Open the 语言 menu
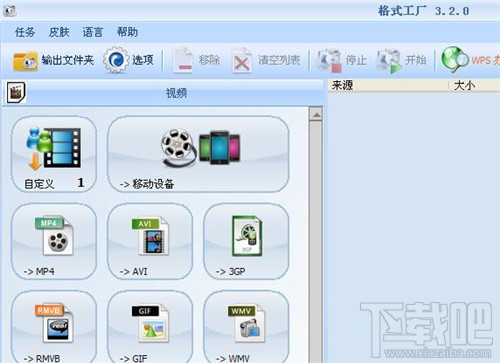The image size is (500, 363). tap(93, 32)
